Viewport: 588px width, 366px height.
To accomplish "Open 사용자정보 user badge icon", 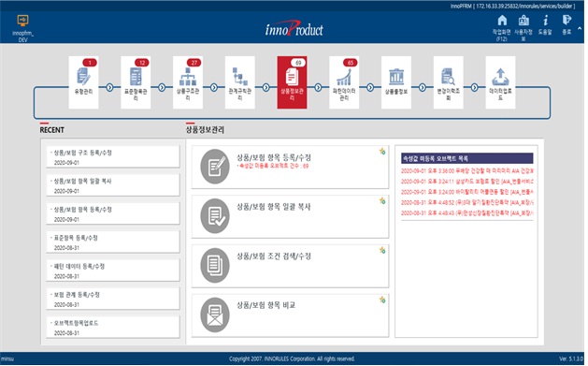I will pos(523,21).
